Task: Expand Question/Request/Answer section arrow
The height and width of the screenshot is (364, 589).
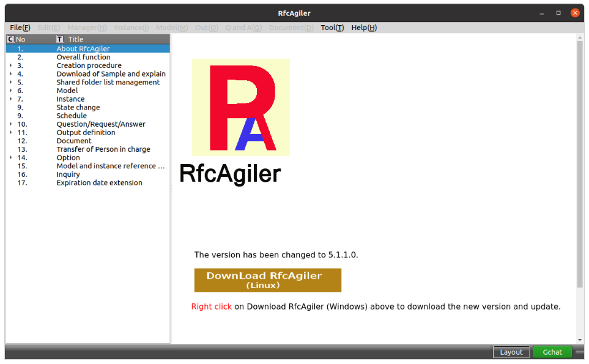Action: pos(10,124)
